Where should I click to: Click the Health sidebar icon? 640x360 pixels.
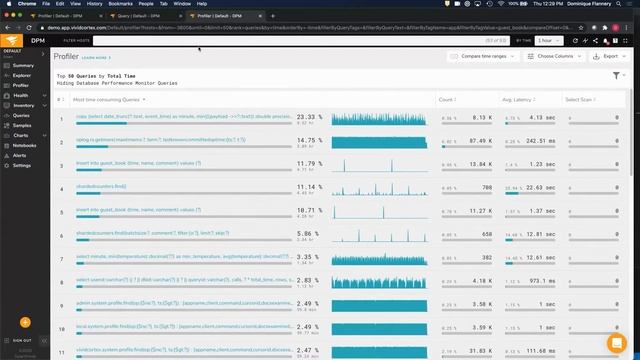(7, 96)
